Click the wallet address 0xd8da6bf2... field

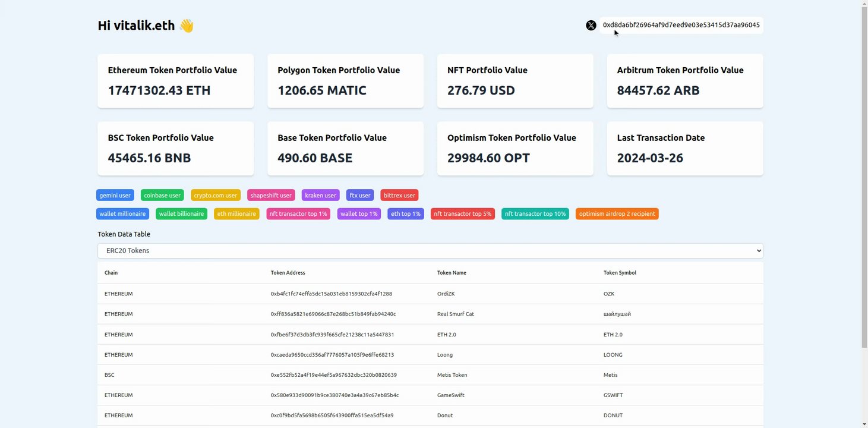(681, 25)
